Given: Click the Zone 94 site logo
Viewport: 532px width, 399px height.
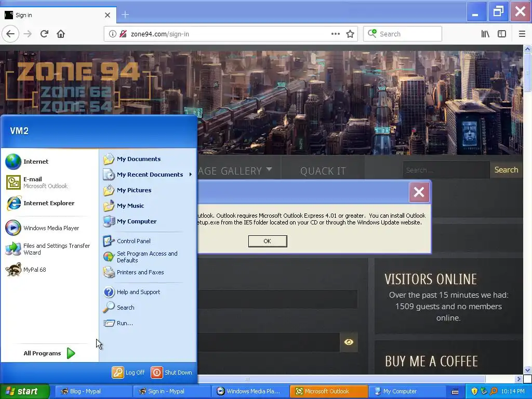Looking at the screenshot, I should pos(78,87).
